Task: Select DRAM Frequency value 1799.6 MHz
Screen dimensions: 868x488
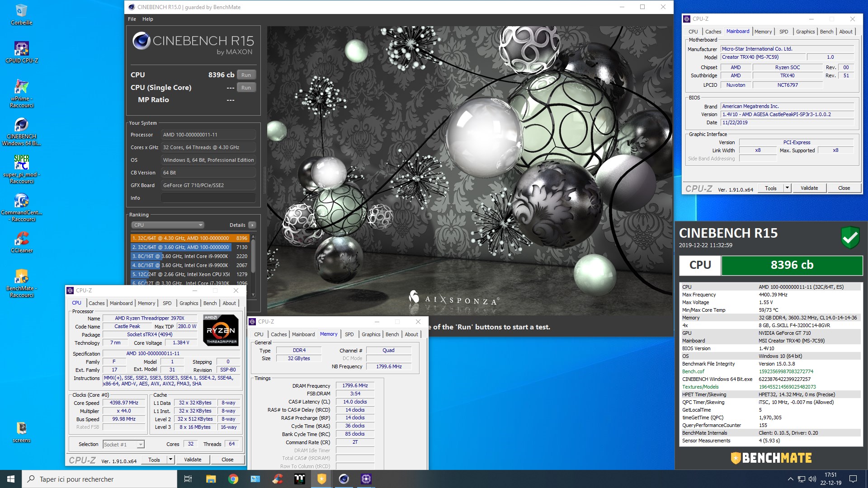Action: [x=355, y=385]
